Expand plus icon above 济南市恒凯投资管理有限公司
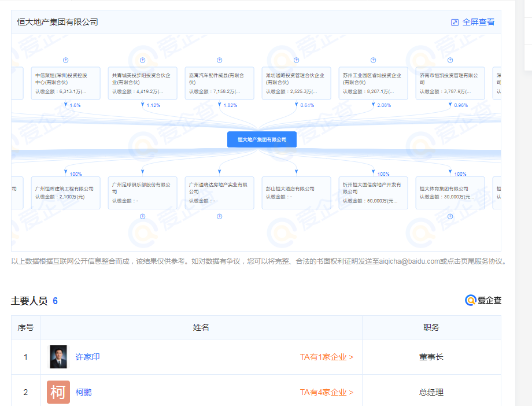Image resolution: width=532 pixels, height=406 pixels. (x=450, y=60)
